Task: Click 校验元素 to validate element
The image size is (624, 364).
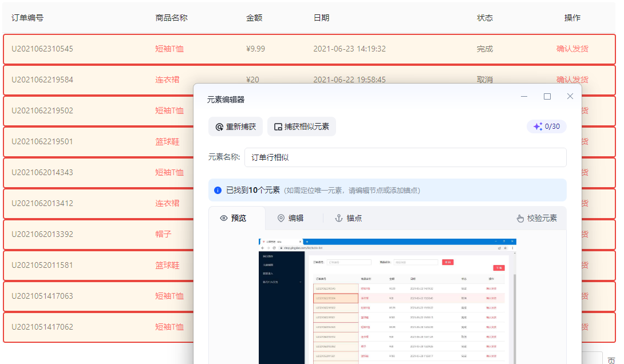Action: tap(537, 218)
